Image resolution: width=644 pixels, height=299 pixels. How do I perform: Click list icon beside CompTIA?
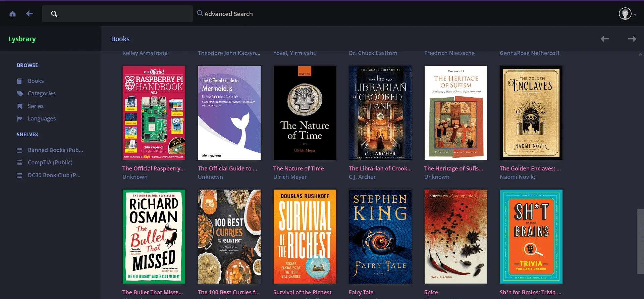(x=19, y=163)
